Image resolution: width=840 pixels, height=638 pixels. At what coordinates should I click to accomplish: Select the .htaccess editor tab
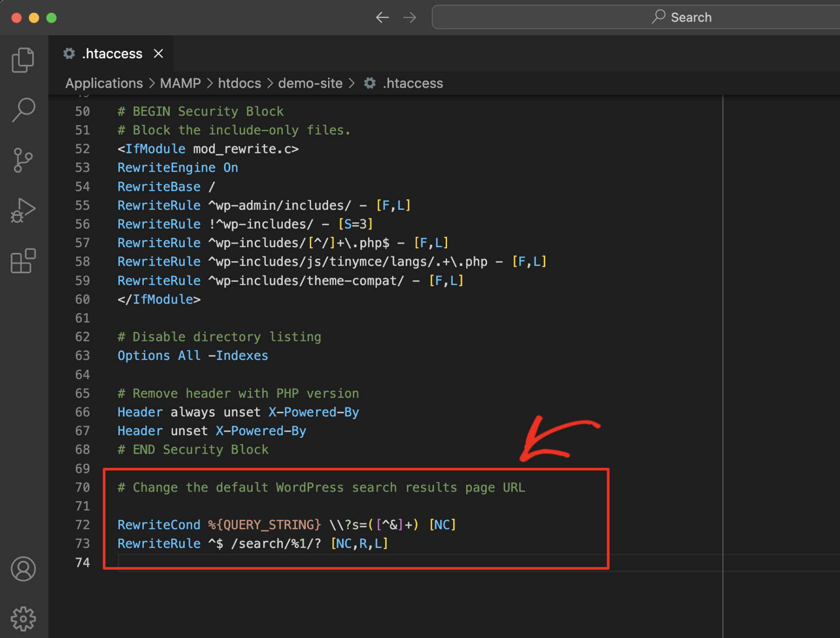(111, 54)
